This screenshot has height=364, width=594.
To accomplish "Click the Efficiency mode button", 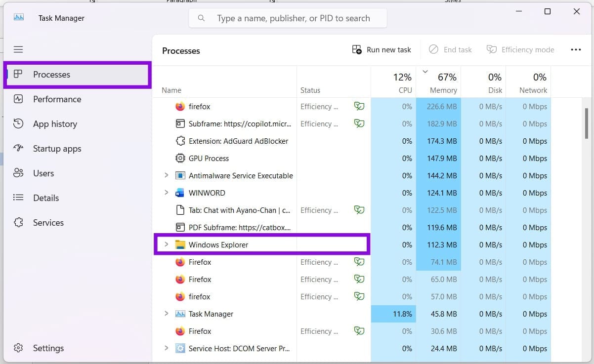I will [x=520, y=49].
